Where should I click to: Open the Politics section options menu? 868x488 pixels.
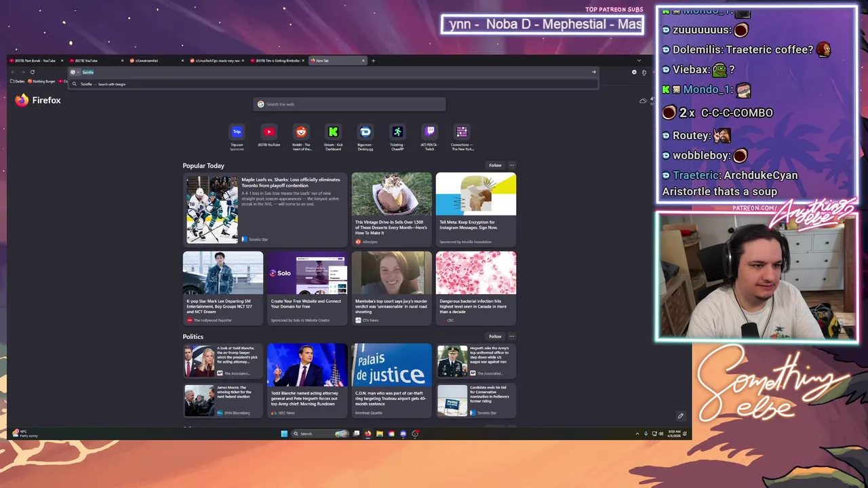pos(512,336)
